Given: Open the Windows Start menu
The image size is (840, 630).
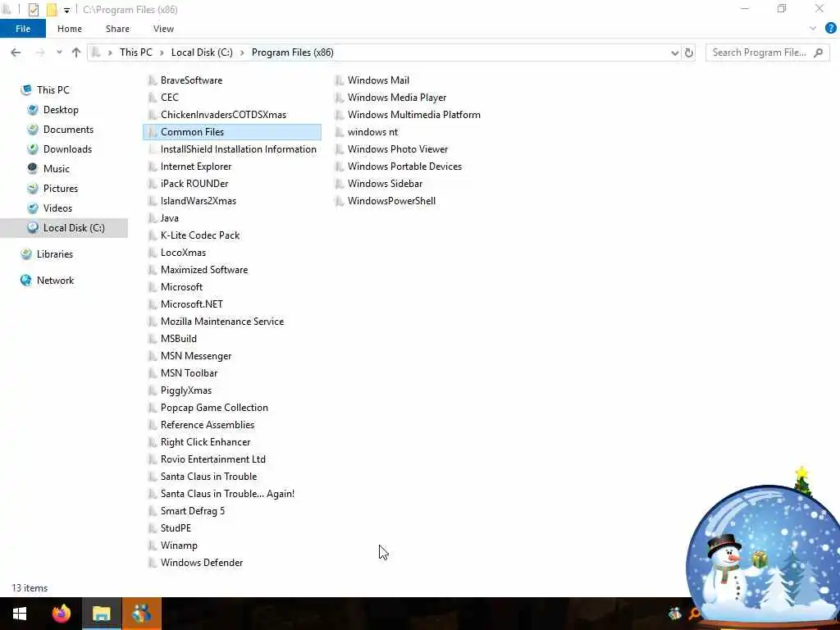Looking at the screenshot, I should 20,614.
